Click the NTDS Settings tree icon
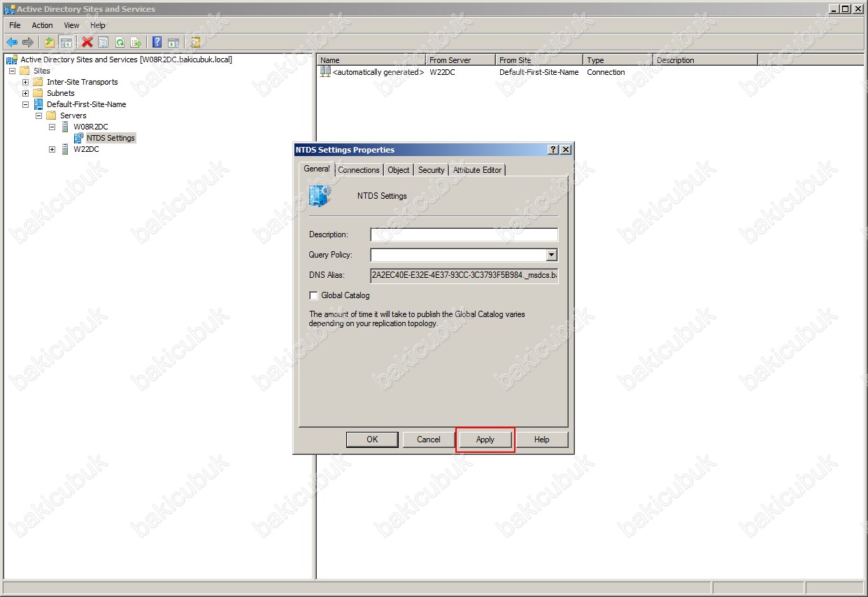The image size is (868, 597). tap(78, 138)
